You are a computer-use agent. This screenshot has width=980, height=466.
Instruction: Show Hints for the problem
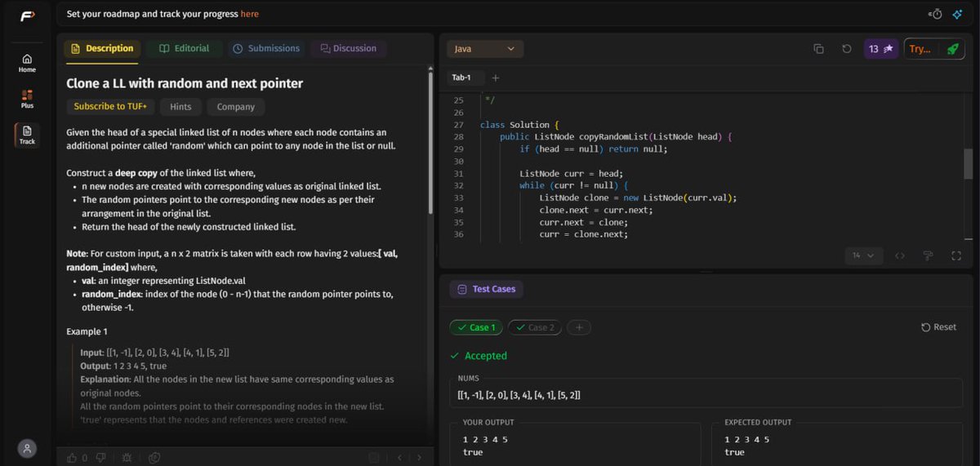point(180,107)
